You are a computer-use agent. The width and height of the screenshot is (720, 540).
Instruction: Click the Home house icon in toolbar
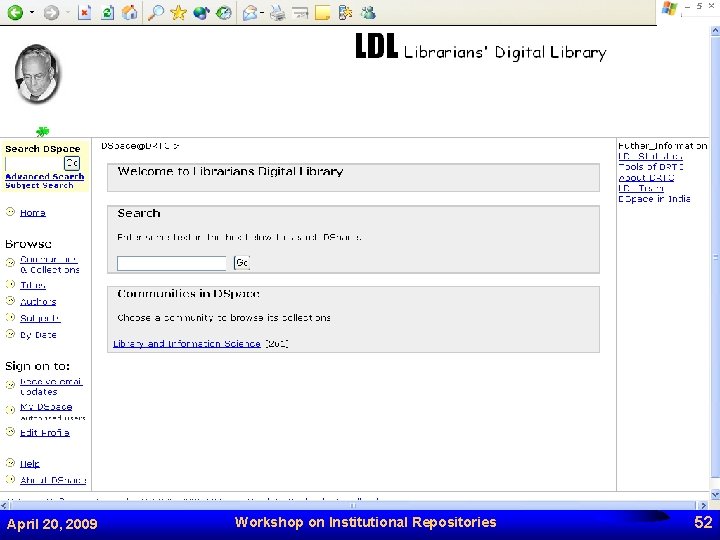[x=129, y=12]
